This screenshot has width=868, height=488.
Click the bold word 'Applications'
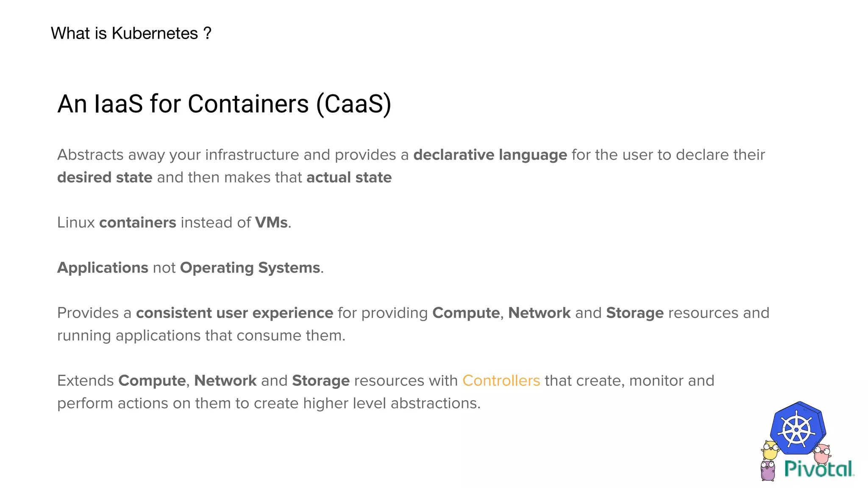coord(103,268)
